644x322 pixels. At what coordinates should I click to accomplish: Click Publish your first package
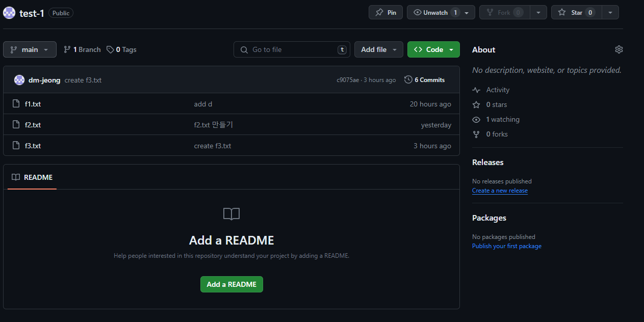(507, 246)
